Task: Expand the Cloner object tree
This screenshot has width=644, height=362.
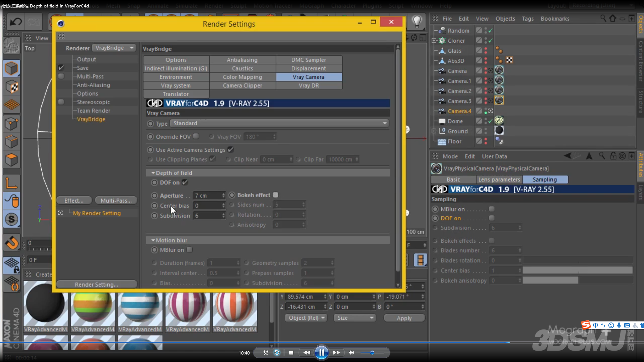Action: [x=434, y=41]
